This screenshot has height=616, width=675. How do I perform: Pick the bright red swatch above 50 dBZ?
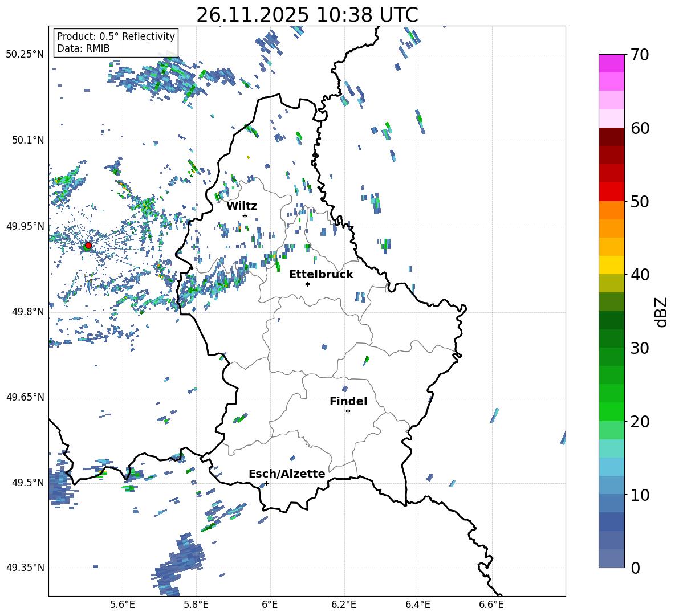pyautogui.click(x=611, y=191)
